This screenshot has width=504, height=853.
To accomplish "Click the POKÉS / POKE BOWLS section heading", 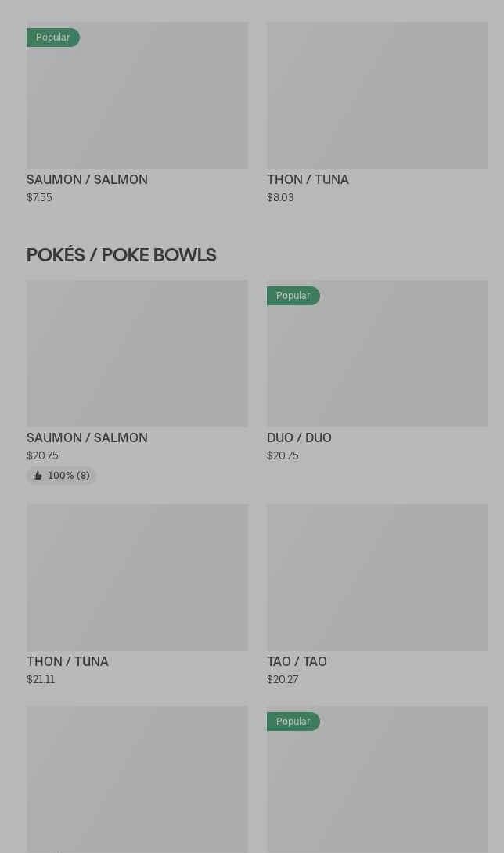I will pos(121,255).
